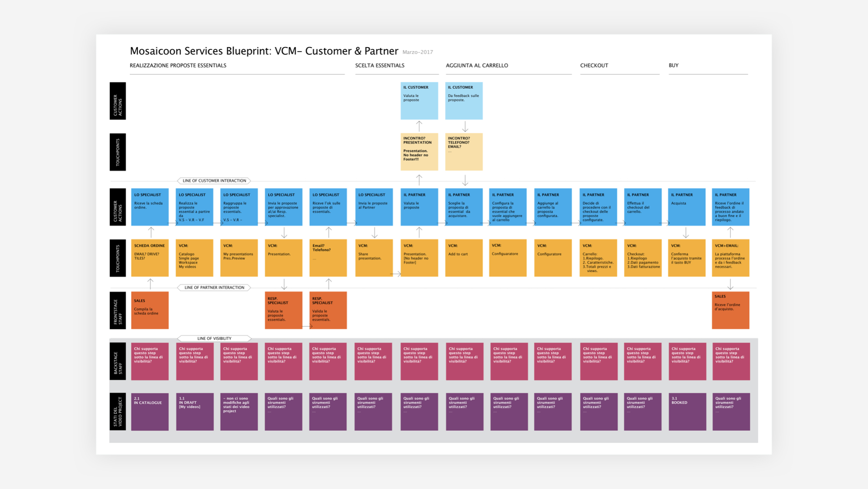Select SALES 'Riceve l'ordine d'acquisto' card
The image size is (868, 489).
coord(730,310)
